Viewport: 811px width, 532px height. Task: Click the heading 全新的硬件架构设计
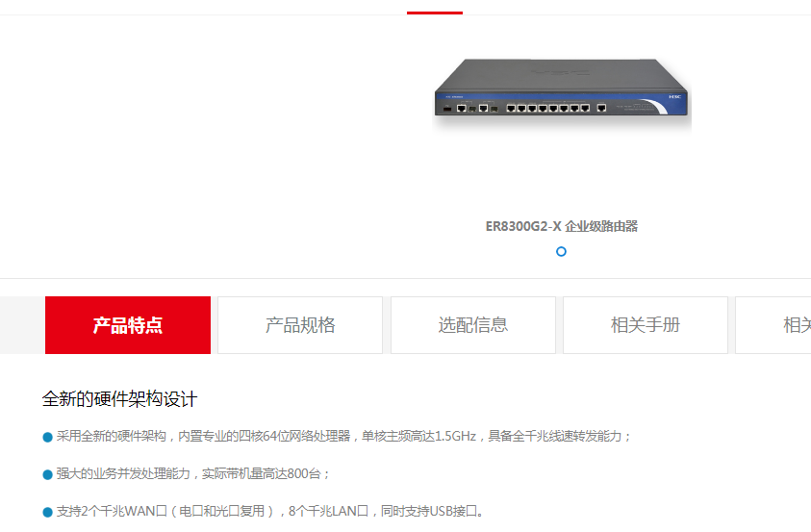(x=119, y=399)
